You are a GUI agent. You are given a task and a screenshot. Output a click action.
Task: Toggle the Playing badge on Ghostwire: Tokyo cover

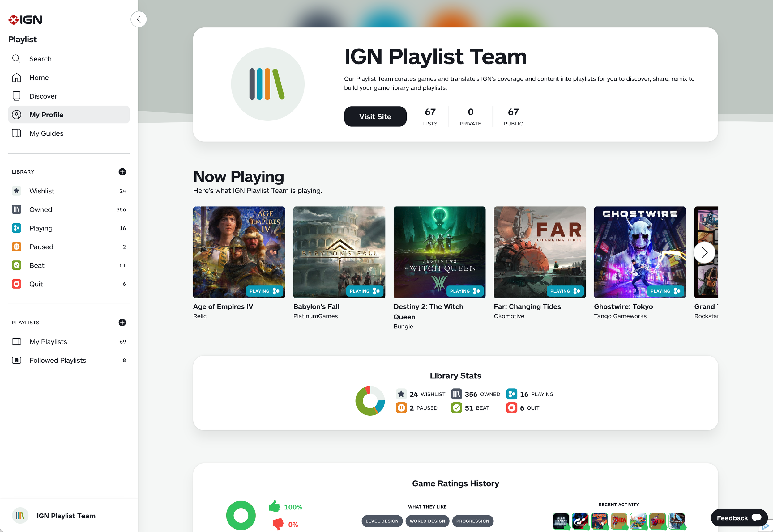[665, 291]
